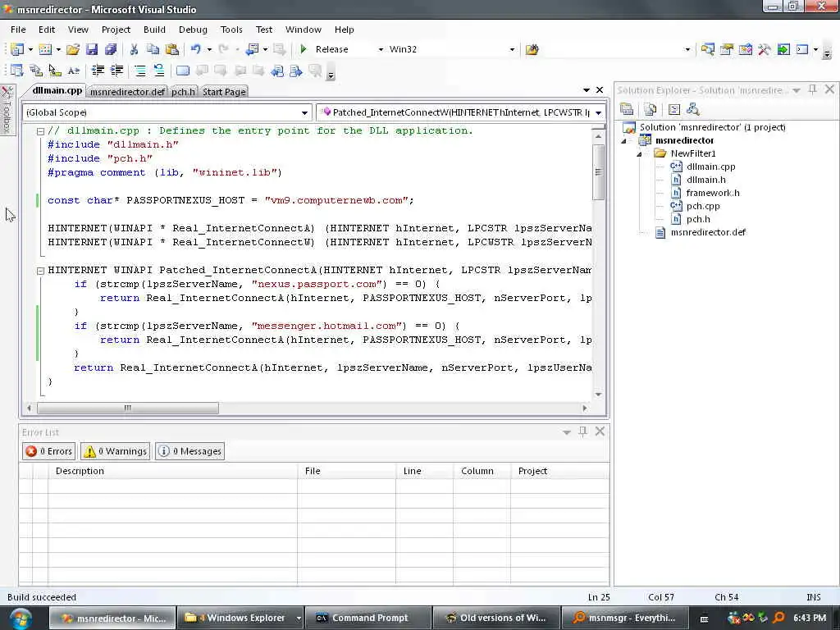This screenshot has height=630, width=840.
Task: Open the Properties Window toolbar icon
Action: tap(727, 49)
